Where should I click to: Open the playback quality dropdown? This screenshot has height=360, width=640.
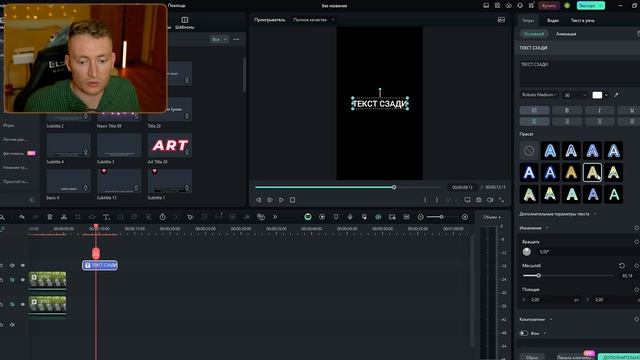(313, 20)
